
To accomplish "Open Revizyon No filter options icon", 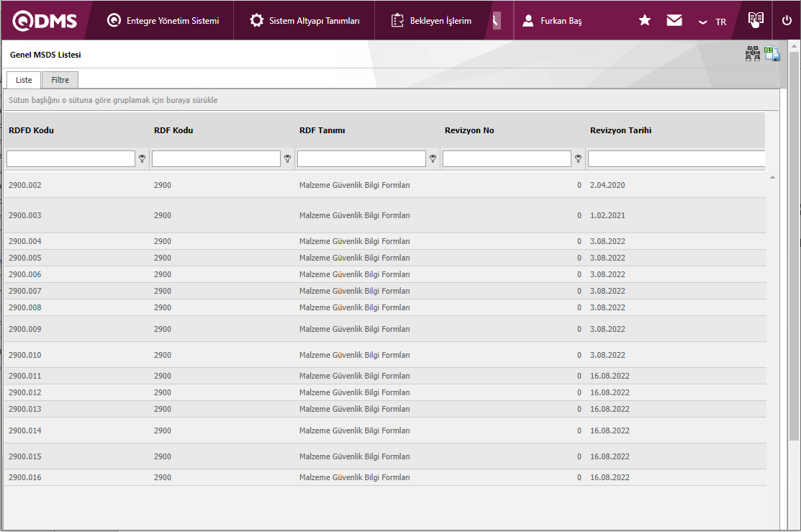I will [579, 159].
